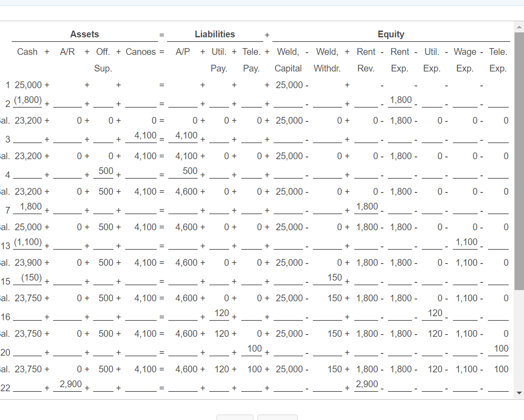Image resolution: width=524 pixels, height=420 pixels.
Task: Click the Tele. Pay. column header
Action: click(x=251, y=60)
